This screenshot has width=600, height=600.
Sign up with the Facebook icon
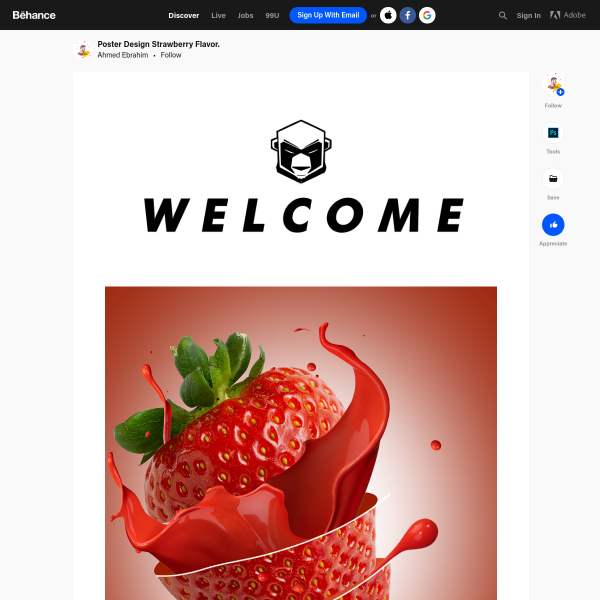(408, 15)
